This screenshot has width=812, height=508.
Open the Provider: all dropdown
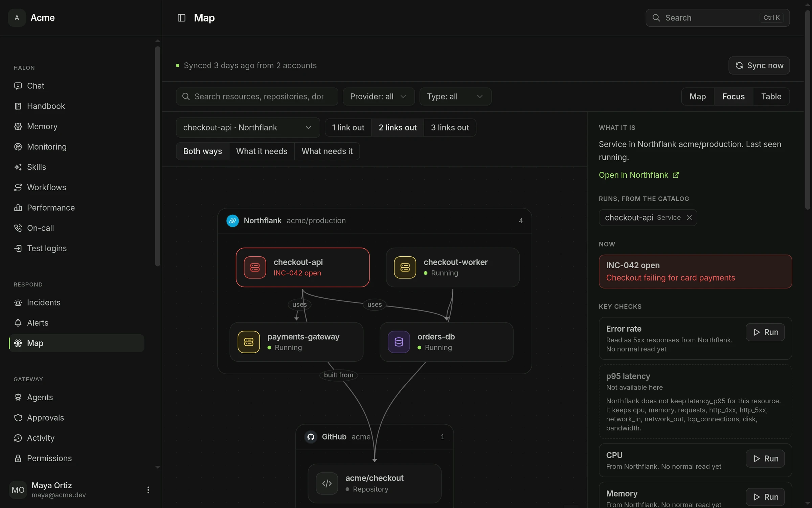(379, 97)
